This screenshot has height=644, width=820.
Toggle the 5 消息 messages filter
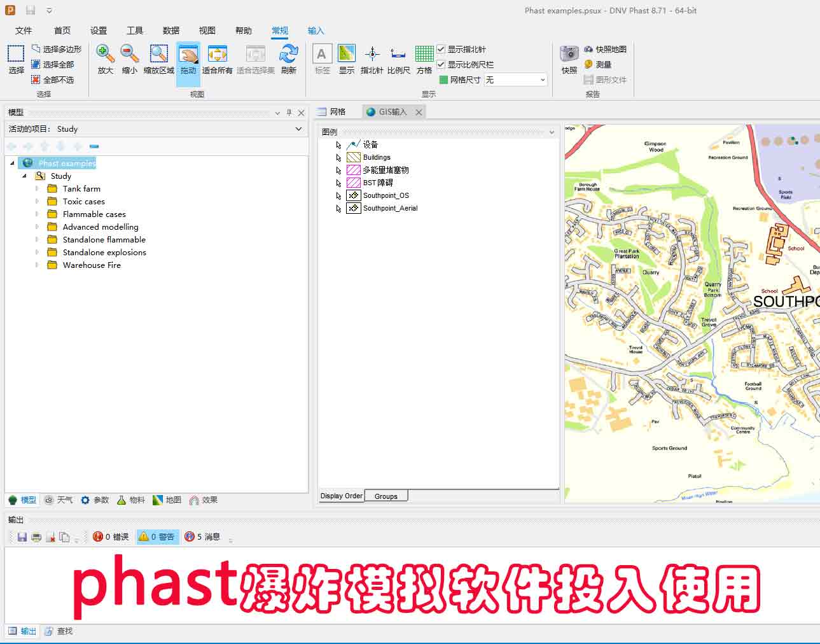[202, 537]
